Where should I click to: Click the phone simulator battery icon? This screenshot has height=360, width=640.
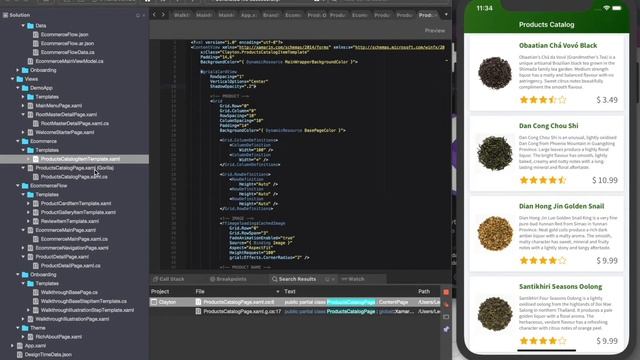click(617, 8)
